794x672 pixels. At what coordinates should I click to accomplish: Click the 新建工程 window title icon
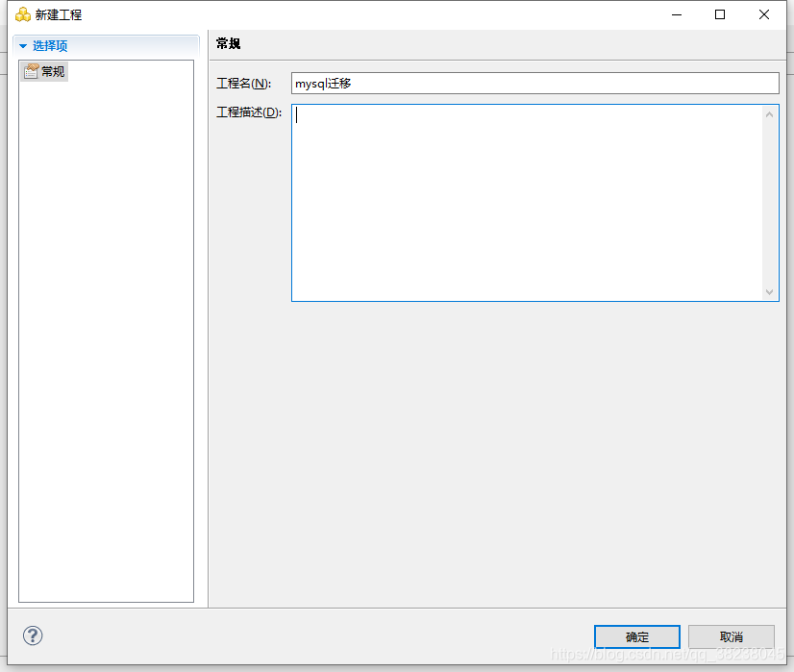23,14
